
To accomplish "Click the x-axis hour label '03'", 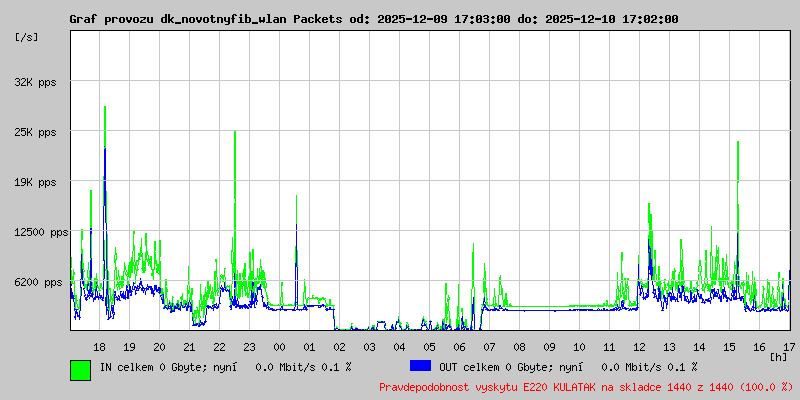I will [369, 347].
